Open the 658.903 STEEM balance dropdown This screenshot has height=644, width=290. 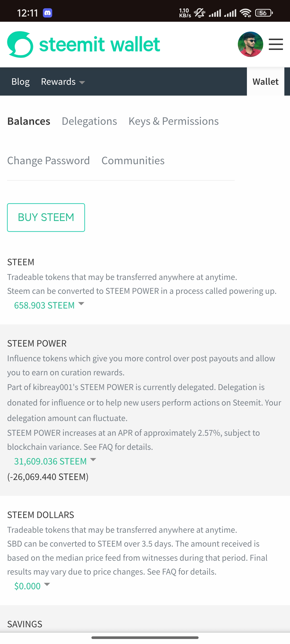(x=49, y=305)
